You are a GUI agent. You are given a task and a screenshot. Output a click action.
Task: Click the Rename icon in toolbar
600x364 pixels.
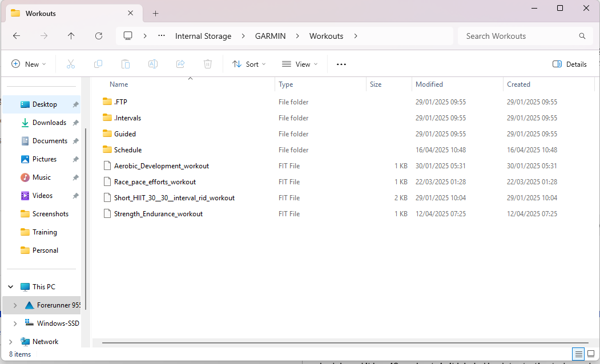(x=153, y=64)
